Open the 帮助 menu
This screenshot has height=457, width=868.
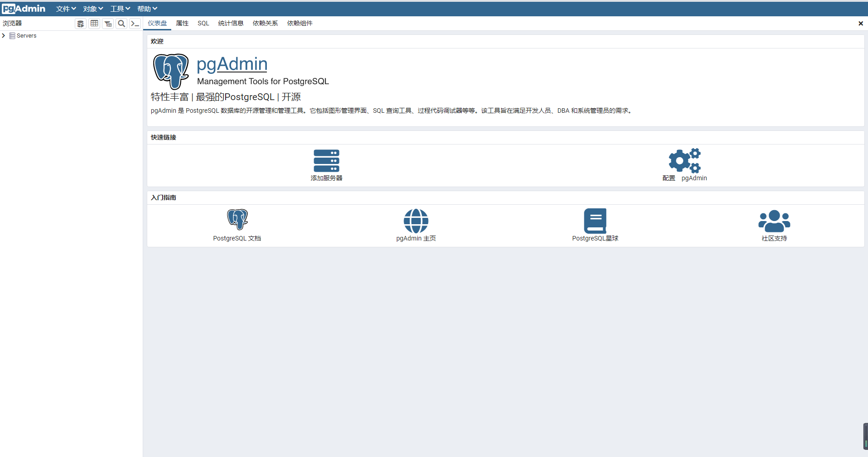[x=147, y=9]
